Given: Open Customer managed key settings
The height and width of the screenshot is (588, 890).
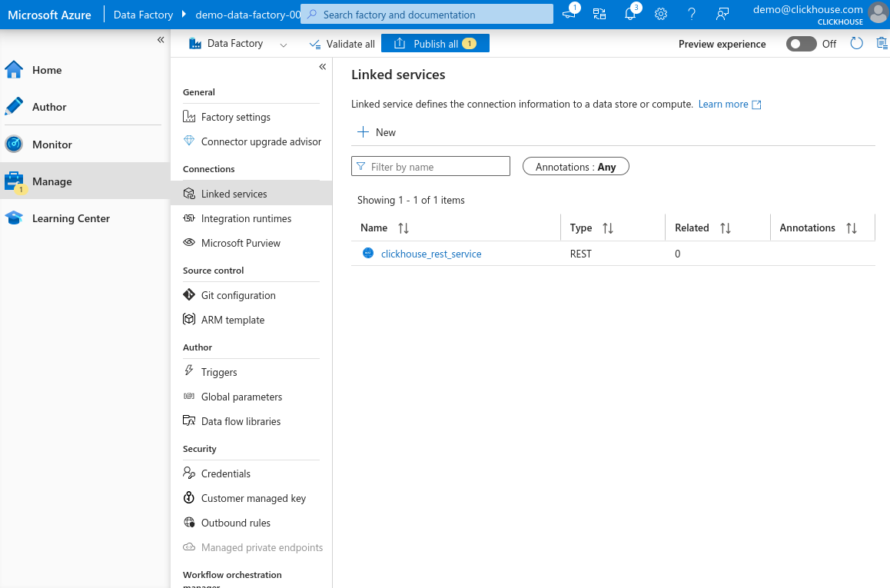Looking at the screenshot, I should click(x=254, y=498).
